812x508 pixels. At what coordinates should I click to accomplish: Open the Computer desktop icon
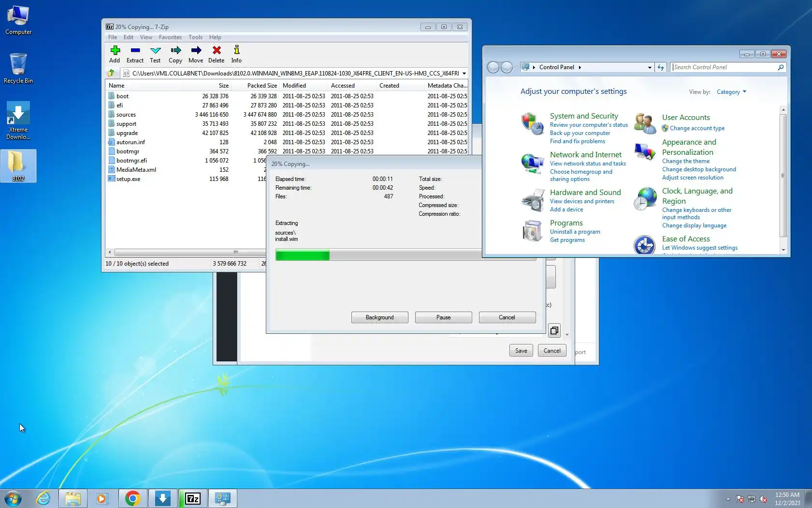pos(18,20)
